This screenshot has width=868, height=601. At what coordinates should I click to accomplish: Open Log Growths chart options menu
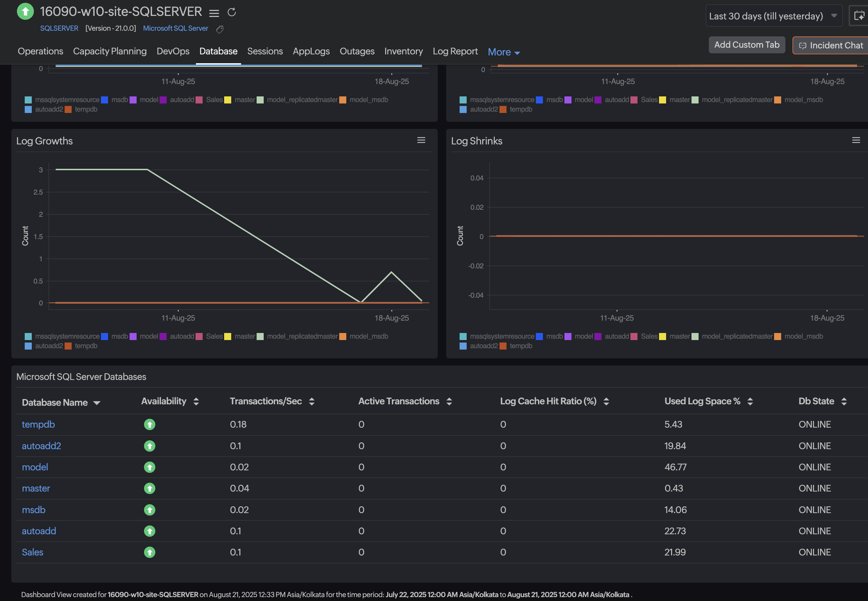tap(421, 140)
